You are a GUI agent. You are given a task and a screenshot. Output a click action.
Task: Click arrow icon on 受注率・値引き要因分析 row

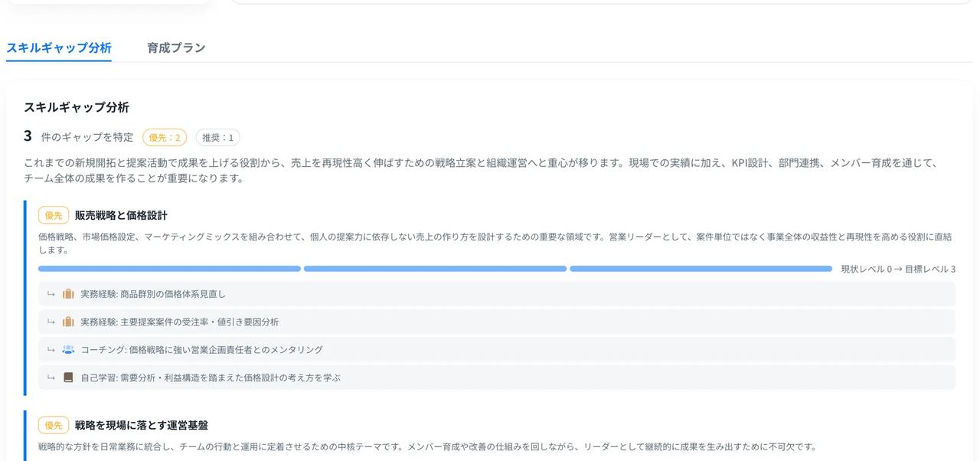pos(51,322)
